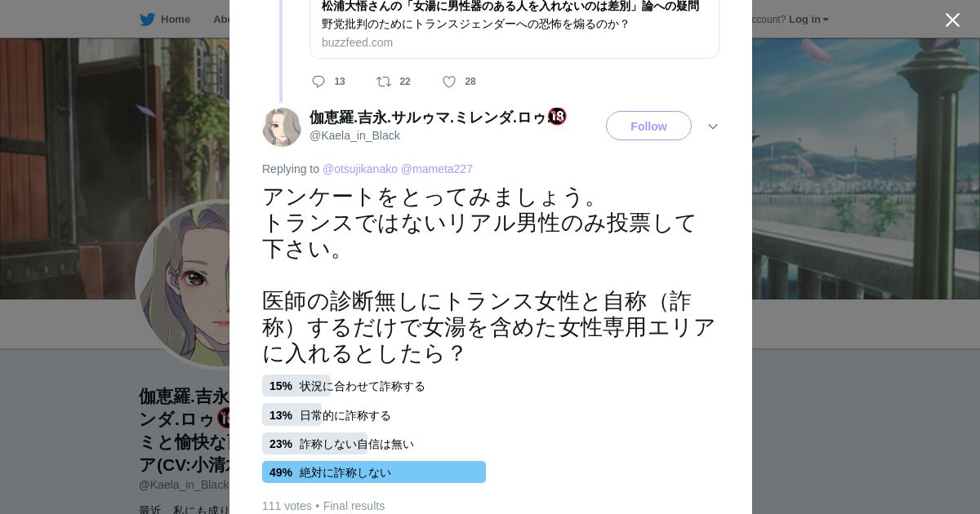Viewport: 980px width, 514px height.
Task: Expand the tweet options chevron beside Follow
Action: [x=713, y=126]
